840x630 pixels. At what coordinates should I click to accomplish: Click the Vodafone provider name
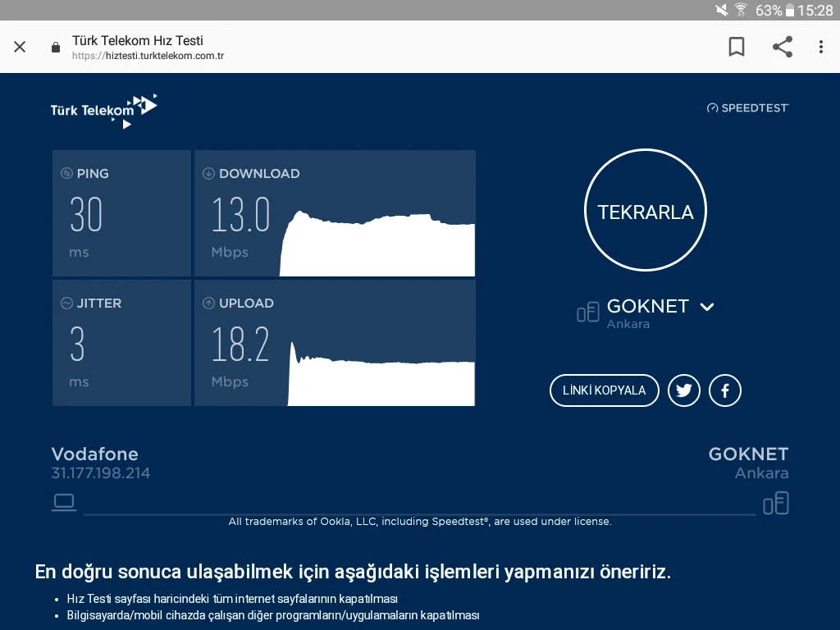point(95,454)
